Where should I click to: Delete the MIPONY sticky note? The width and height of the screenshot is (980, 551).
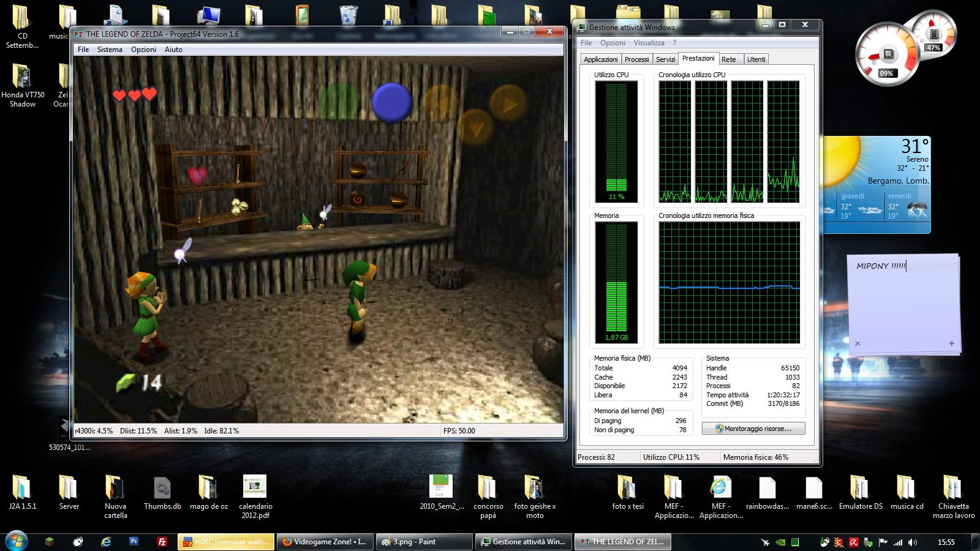coord(858,343)
